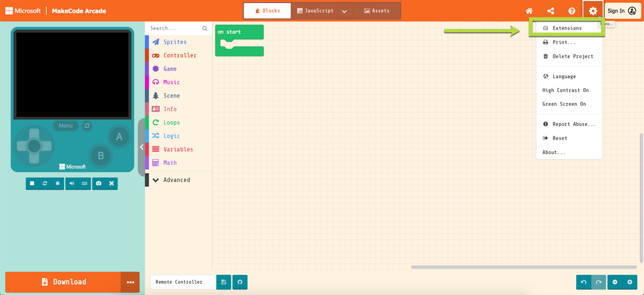Click the workspace vertical scrollbar
This screenshot has width=644, height=295.
click(642, 198)
